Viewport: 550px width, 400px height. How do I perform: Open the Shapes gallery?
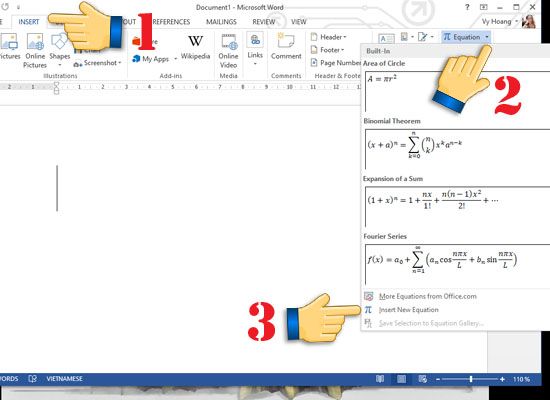click(59, 51)
